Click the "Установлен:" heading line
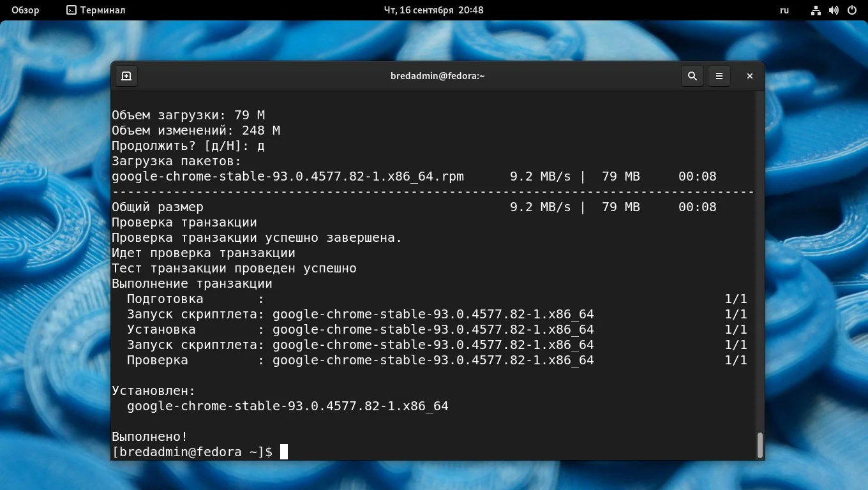868x490 pixels. [x=154, y=390]
